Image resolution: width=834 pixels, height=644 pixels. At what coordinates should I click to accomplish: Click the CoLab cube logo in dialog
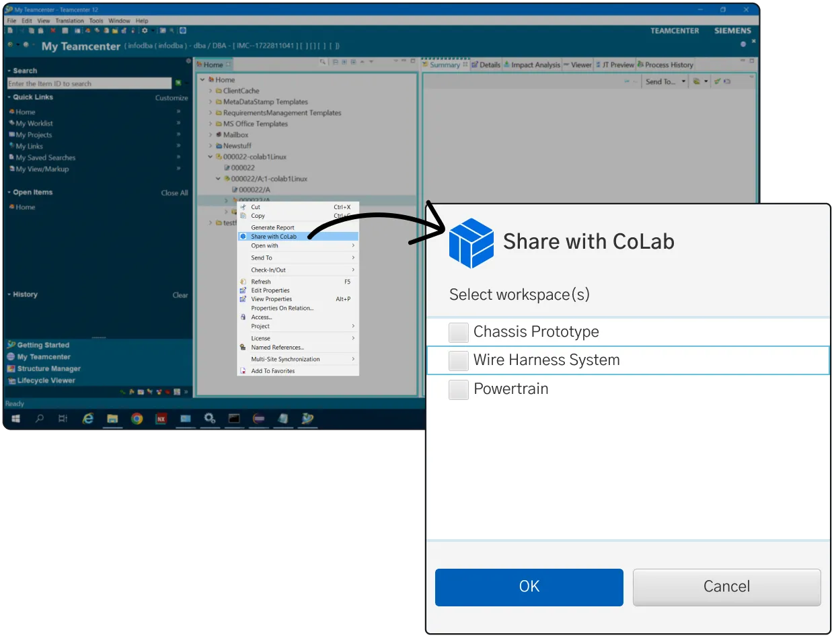pos(471,243)
